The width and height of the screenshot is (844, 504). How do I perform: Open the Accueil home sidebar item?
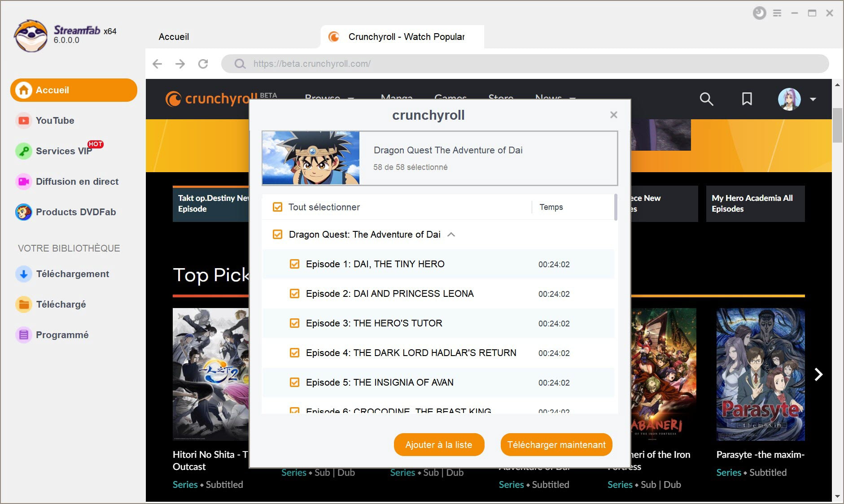74,90
